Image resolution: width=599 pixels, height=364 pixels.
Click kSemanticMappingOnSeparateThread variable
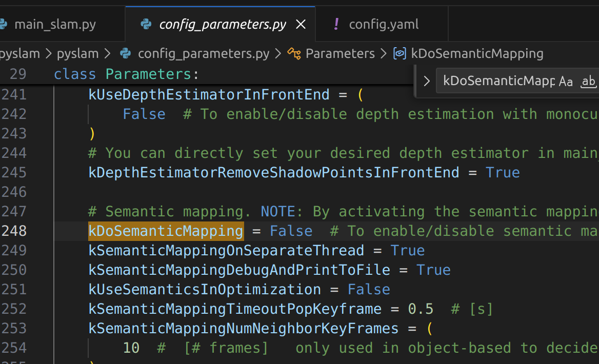point(226,251)
